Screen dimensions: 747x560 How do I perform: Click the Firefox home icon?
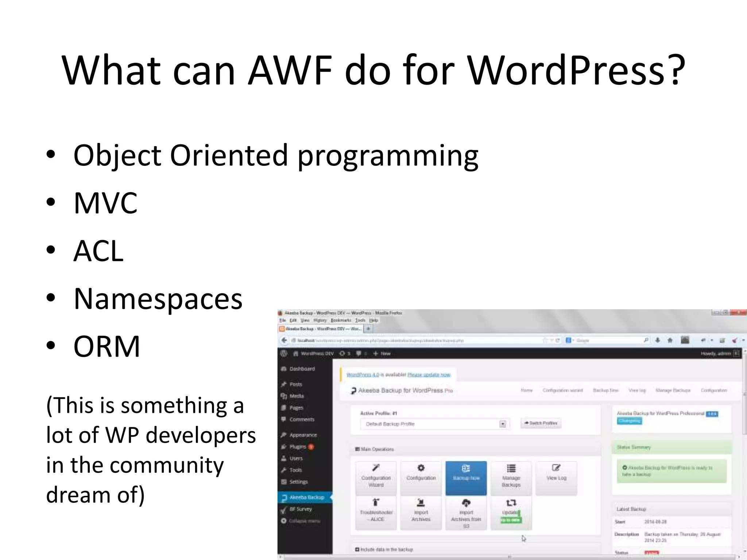[x=670, y=340]
